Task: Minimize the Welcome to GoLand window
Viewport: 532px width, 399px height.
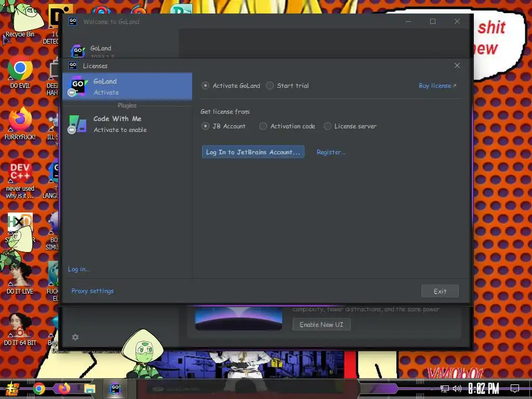Action: tap(408, 21)
